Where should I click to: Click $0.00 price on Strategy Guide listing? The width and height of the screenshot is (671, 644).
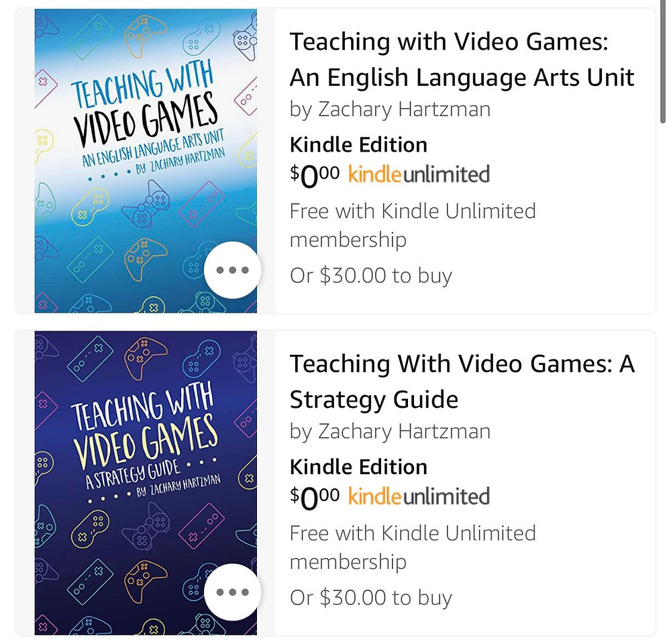[x=315, y=498]
